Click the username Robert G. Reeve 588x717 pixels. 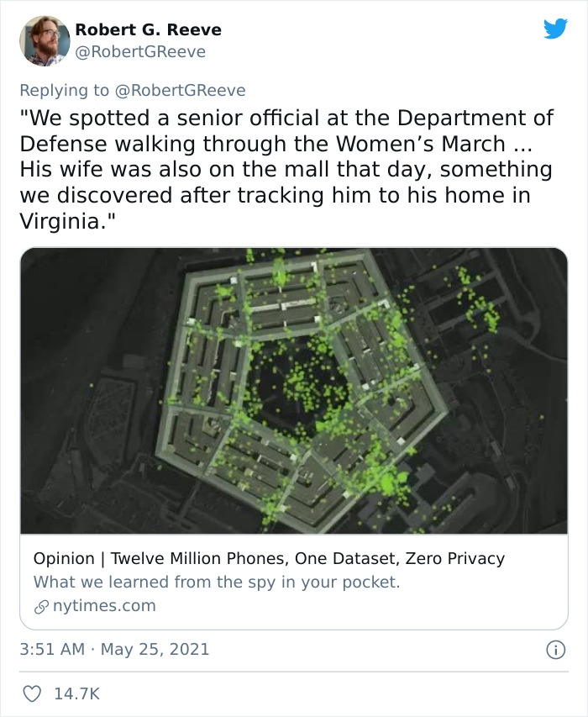click(148, 29)
